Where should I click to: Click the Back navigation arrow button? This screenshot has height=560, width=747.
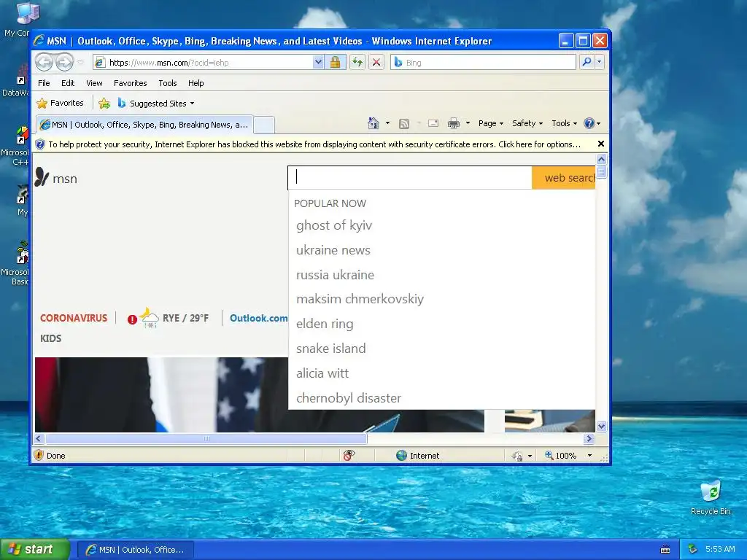pyautogui.click(x=44, y=62)
